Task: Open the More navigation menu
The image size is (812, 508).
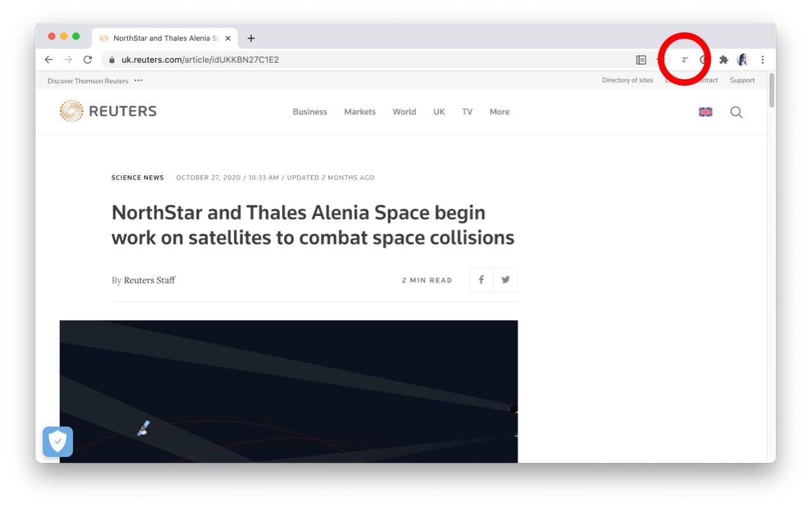Action: (x=499, y=112)
